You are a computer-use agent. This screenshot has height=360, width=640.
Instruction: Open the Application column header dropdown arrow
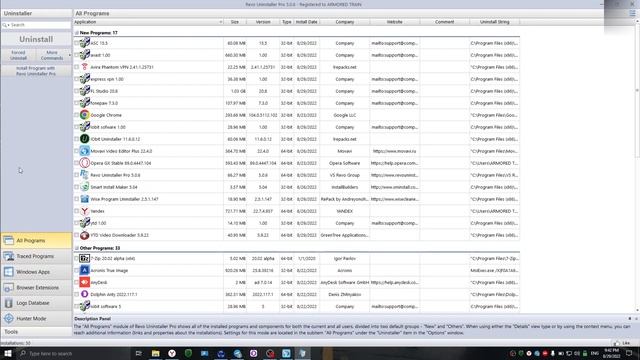pyautogui.click(x=220, y=22)
